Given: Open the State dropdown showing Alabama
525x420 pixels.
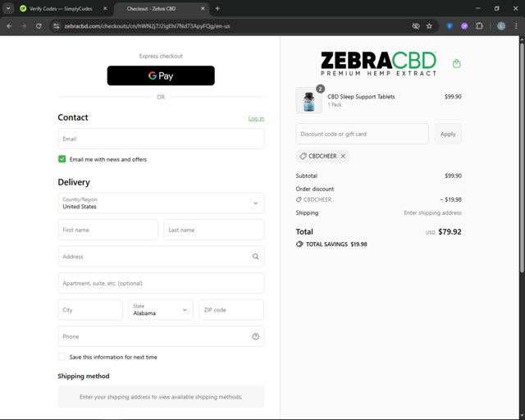Looking at the screenshot, I should click(x=161, y=310).
